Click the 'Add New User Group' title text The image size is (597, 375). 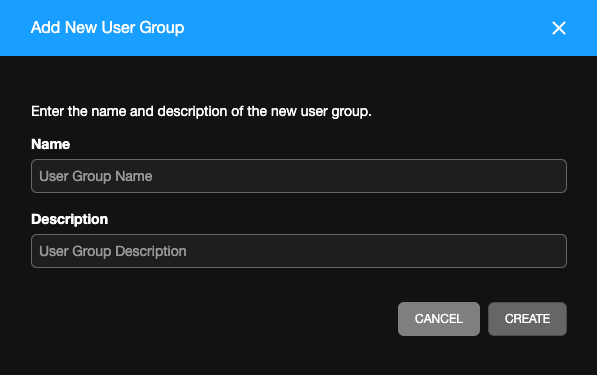coord(107,28)
